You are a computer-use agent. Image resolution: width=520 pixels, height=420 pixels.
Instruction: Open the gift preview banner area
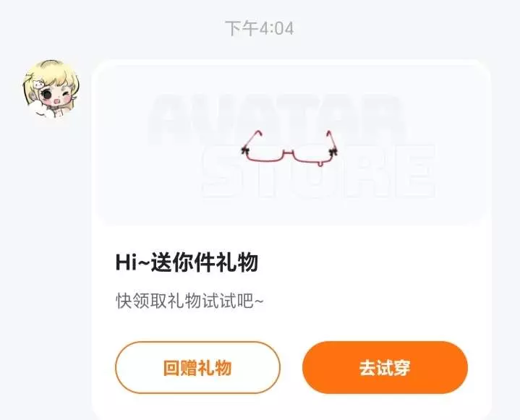coord(291,142)
